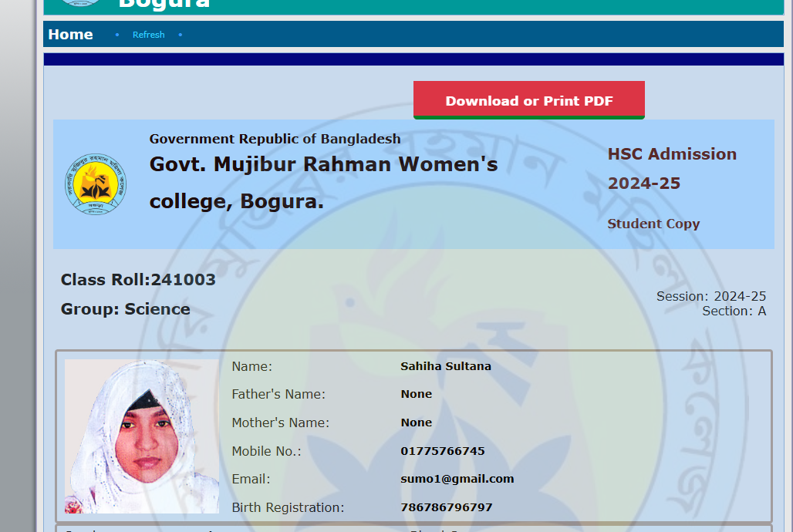Click the Bogura title in top header
This screenshot has height=532, width=793.
click(164, 4)
